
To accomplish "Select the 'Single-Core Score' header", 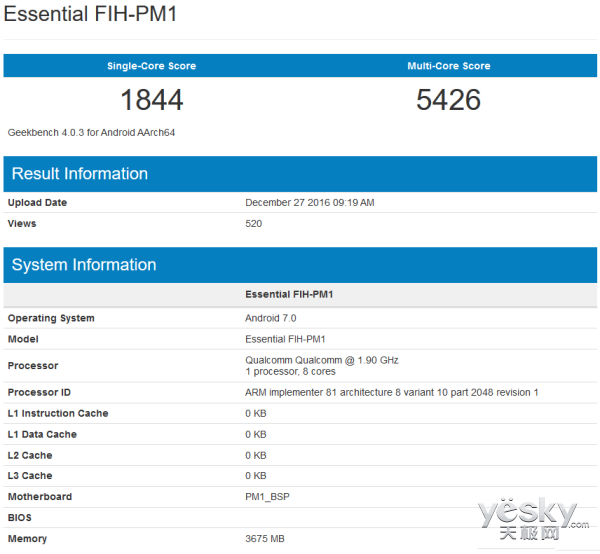I will click(152, 66).
